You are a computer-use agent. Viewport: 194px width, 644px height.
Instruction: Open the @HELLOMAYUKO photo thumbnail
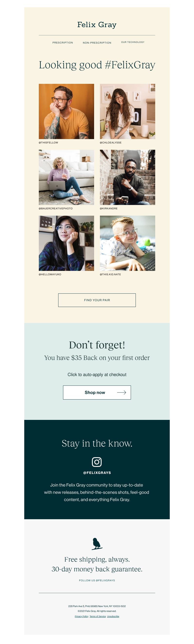[66, 243]
